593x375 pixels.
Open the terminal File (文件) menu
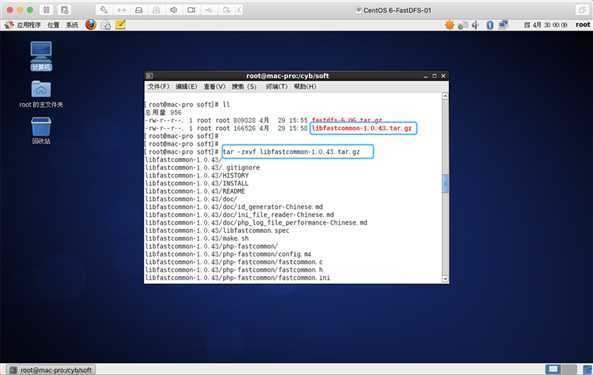[158, 87]
